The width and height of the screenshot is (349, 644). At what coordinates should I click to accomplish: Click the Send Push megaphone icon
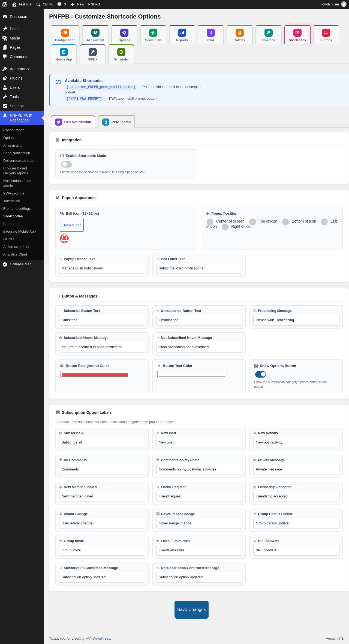tap(153, 33)
